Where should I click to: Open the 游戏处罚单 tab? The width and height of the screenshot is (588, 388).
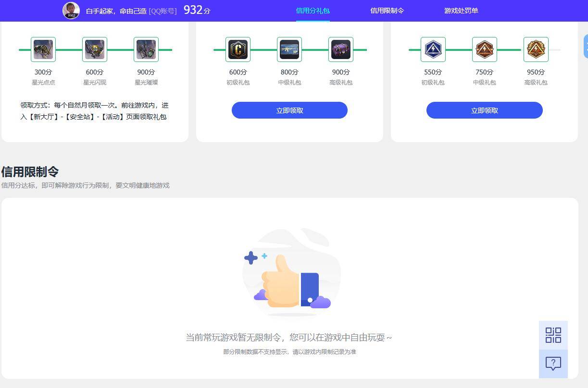[x=461, y=10]
